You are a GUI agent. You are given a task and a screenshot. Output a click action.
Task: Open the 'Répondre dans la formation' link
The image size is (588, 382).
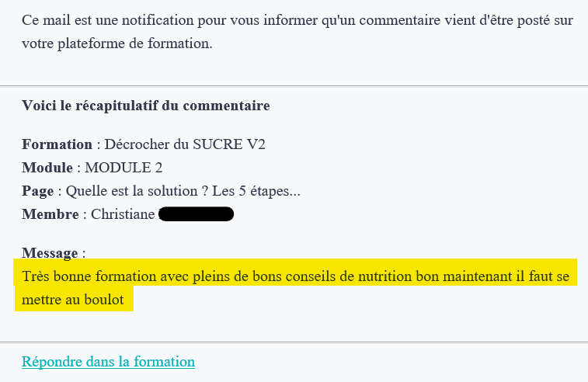coord(108,362)
